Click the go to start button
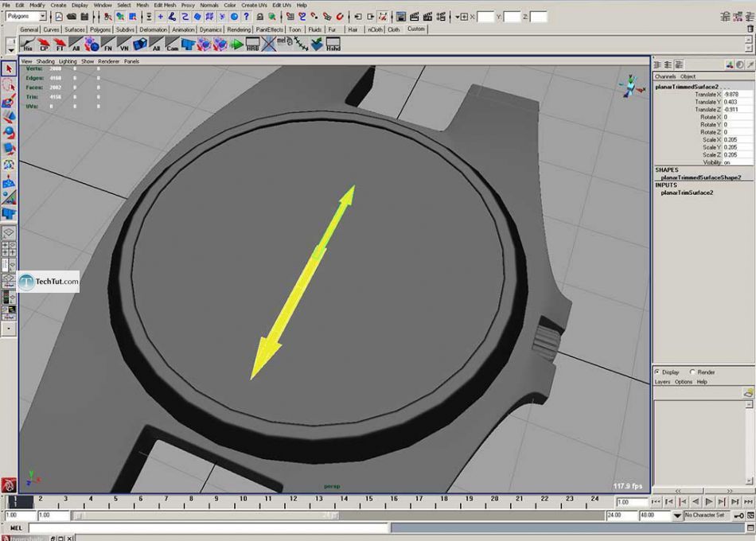This screenshot has width=756, height=541. point(656,502)
